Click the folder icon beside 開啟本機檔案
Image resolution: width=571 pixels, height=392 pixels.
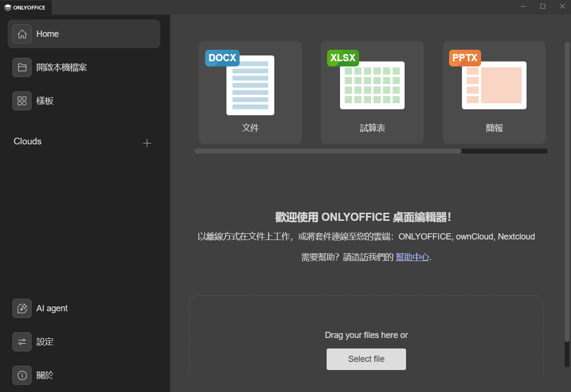22,67
